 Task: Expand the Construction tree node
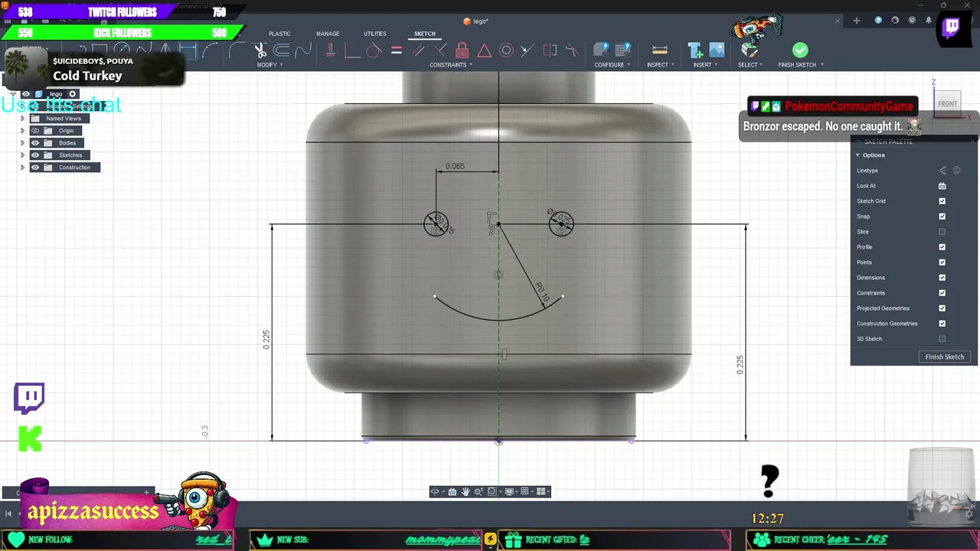tap(22, 168)
